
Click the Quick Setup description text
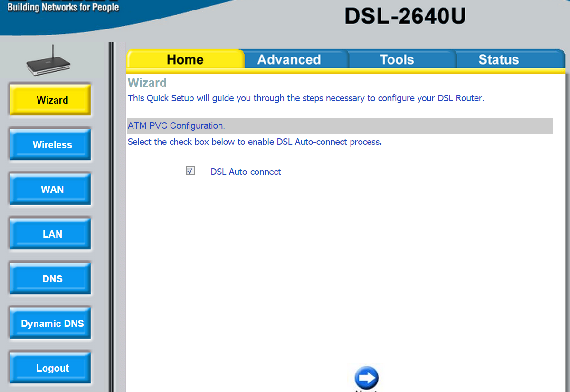pos(306,98)
